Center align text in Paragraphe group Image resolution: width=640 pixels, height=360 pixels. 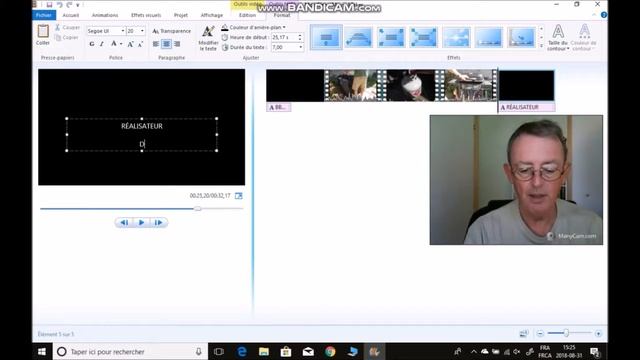[166, 44]
